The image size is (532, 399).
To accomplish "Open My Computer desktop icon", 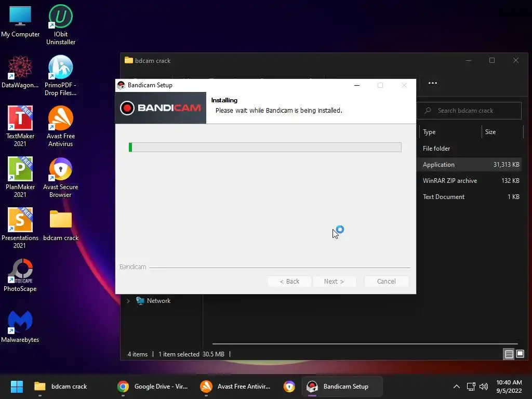I will [20, 21].
